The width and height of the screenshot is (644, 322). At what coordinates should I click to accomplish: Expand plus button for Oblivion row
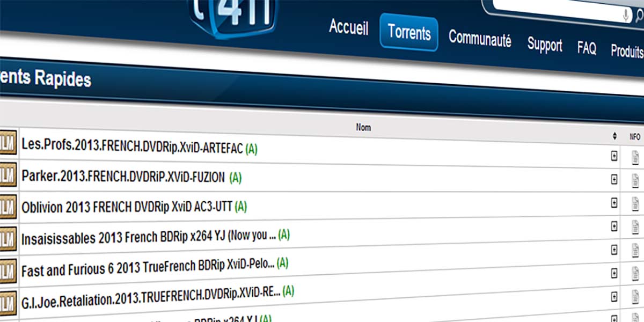[x=614, y=203]
